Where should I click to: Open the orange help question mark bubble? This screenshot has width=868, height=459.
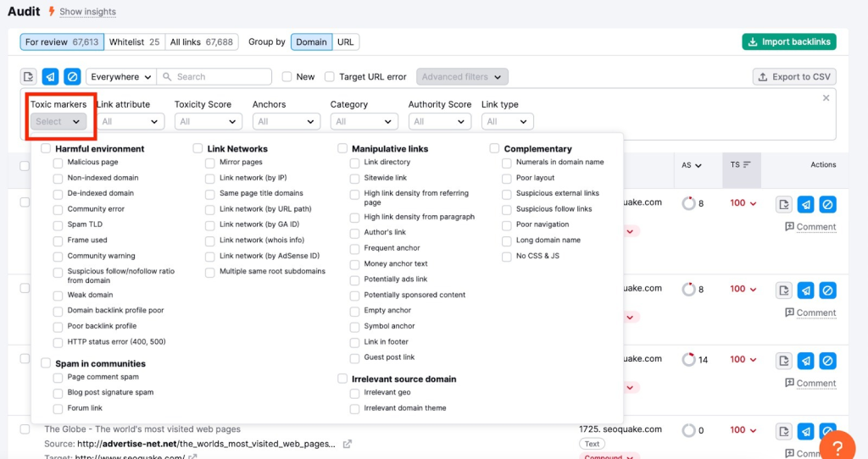pos(837,447)
